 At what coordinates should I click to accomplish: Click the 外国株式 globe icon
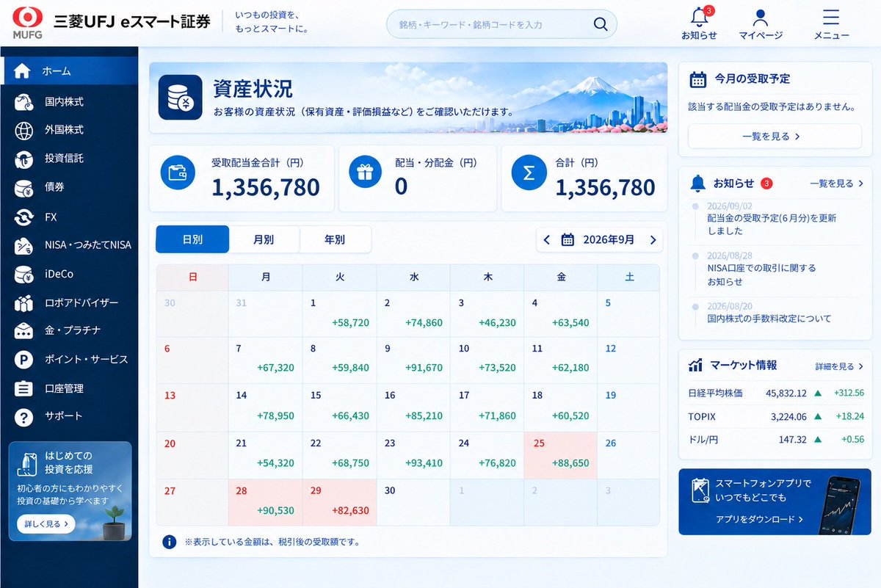[23, 130]
